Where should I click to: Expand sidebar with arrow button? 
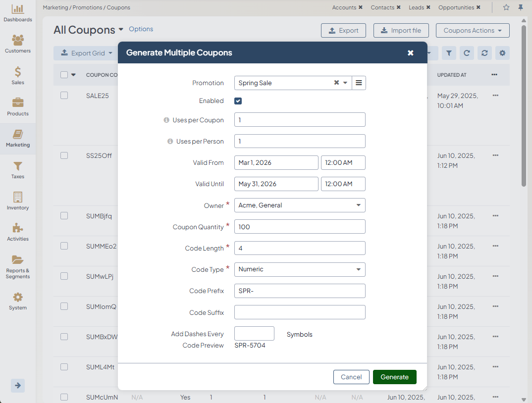pyautogui.click(x=18, y=385)
